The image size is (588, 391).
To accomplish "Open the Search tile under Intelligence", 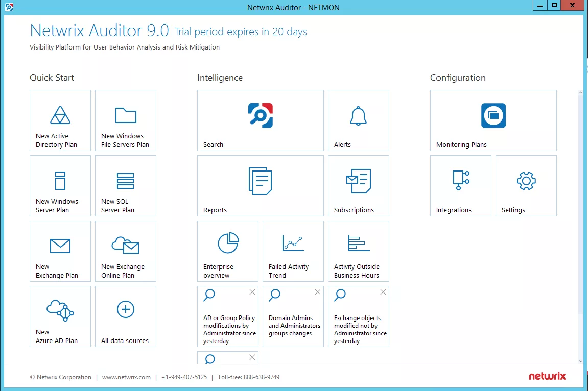I will tap(260, 120).
